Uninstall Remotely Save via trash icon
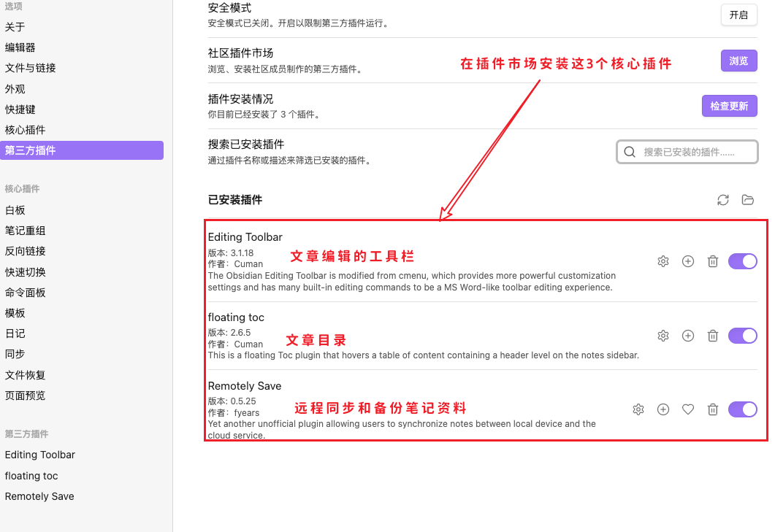The width and height of the screenshot is (775, 532). pyautogui.click(x=712, y=409)
